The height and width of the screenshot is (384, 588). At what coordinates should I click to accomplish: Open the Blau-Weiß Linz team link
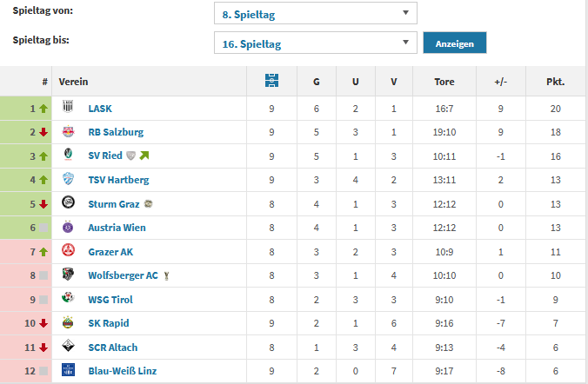tap(122, 371)
